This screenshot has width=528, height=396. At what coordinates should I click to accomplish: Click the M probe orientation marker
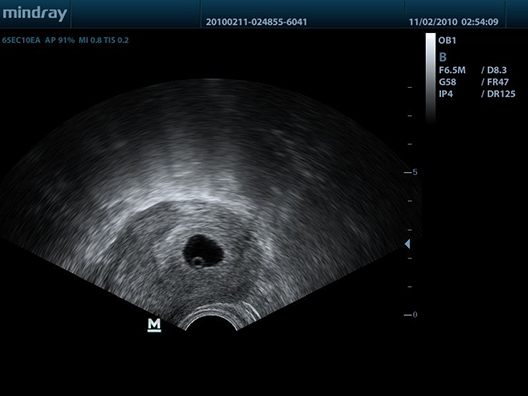click(154, 325)
